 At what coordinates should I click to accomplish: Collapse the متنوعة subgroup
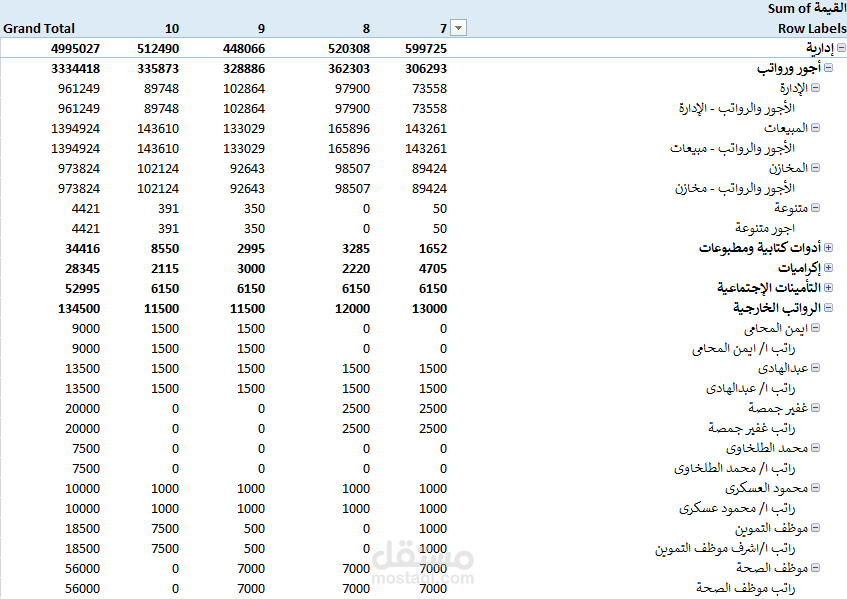point(815,207)
